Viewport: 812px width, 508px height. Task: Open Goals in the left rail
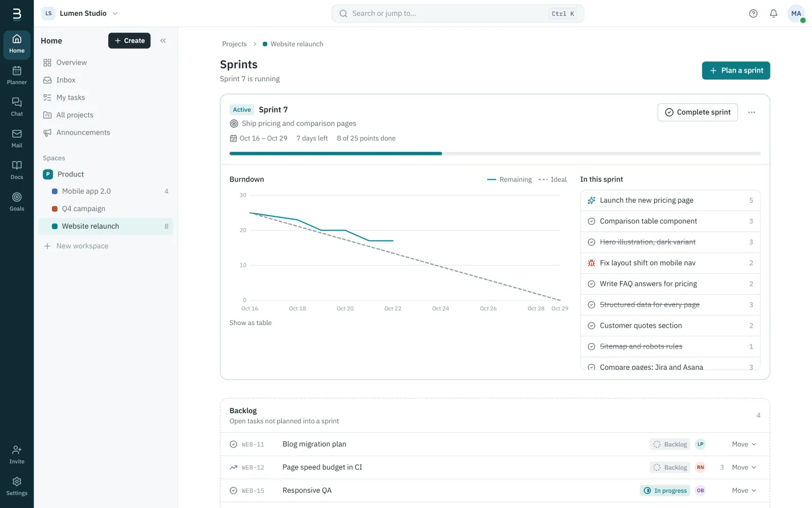pyautogui.click(x=17, y=202)
